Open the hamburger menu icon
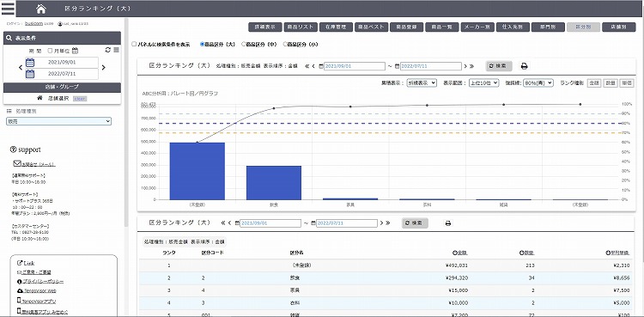Viewport: 644px width, 317px height. point(8,9)
